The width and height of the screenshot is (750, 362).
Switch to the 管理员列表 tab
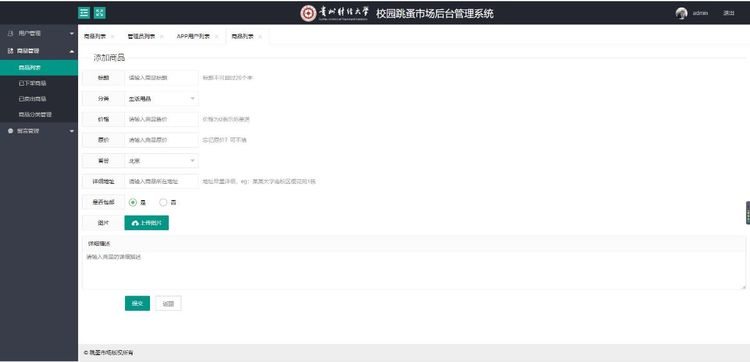(x=141, y=37)
